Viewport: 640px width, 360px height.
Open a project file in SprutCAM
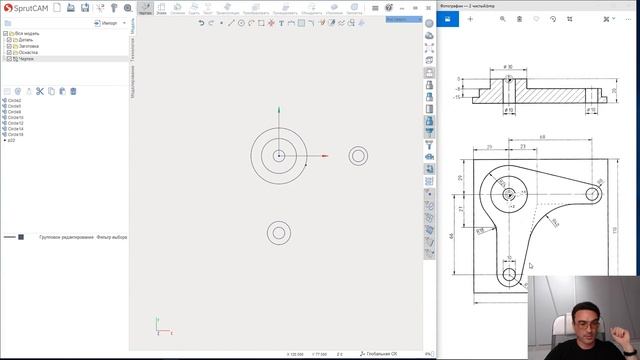71,7
